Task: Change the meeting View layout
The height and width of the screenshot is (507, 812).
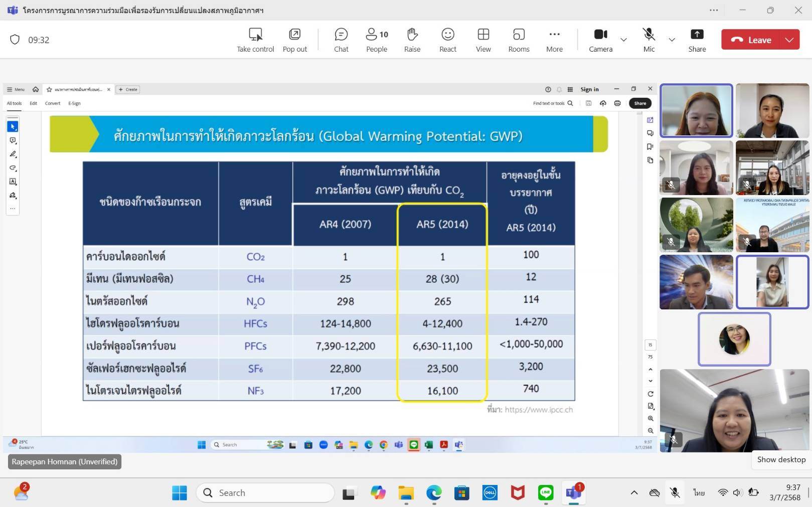Action: (483, 40)
